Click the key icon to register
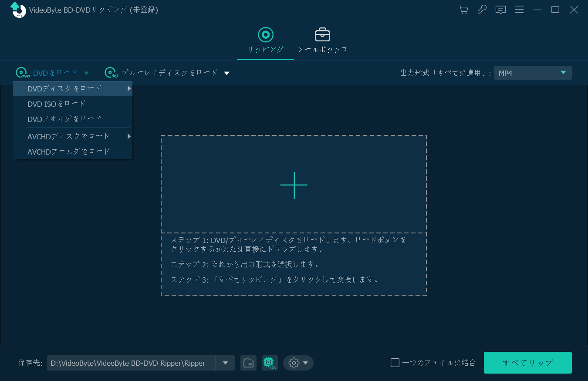This screenshot has height=381, width=588. [482, 10]
